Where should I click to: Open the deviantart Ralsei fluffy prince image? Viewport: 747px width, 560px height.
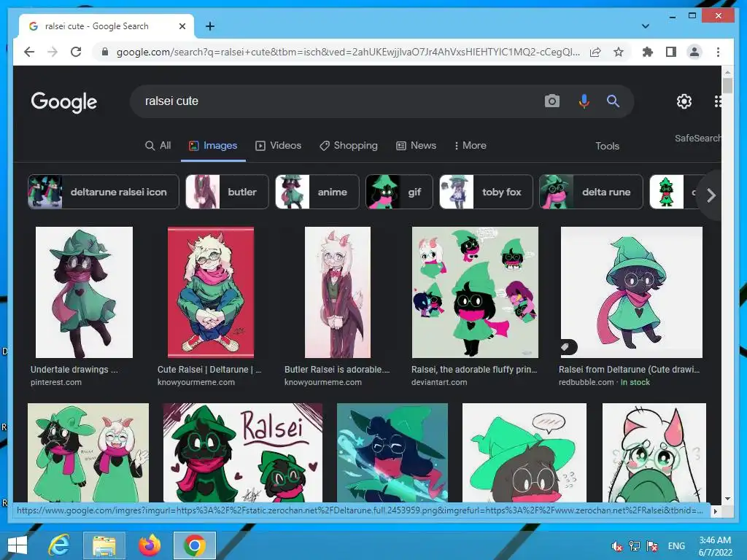pos(475,292)
